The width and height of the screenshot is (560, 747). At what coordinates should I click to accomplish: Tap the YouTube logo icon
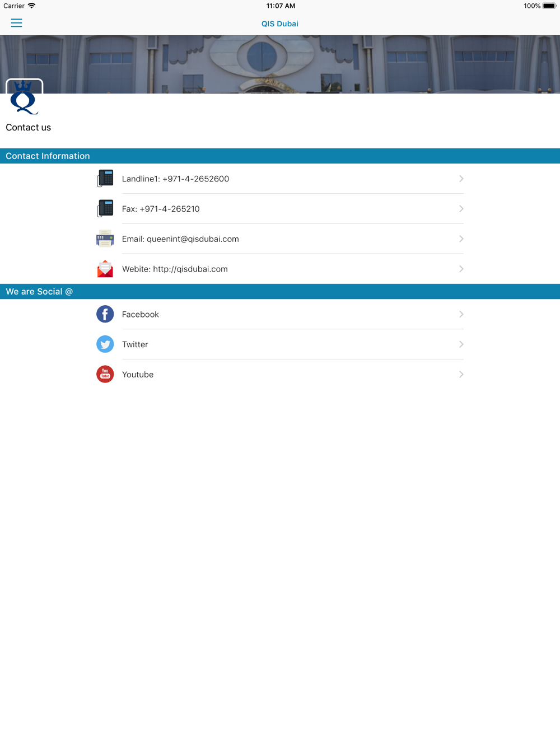105,374
